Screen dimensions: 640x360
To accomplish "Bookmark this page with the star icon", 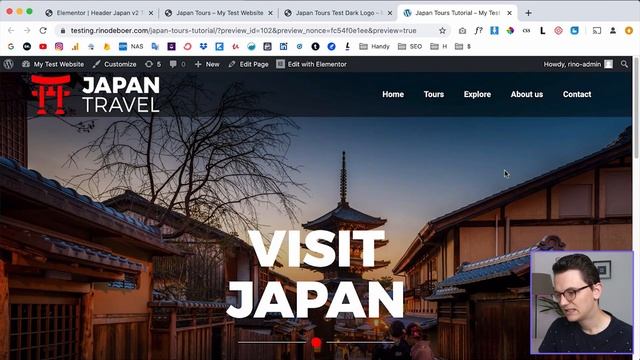I will click(x=442, y=31).
